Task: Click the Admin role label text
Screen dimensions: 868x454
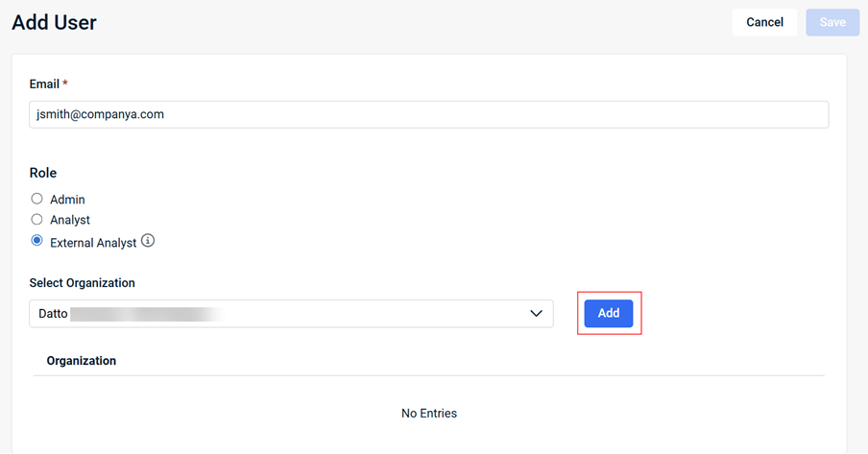Action: tap(67, 200)
